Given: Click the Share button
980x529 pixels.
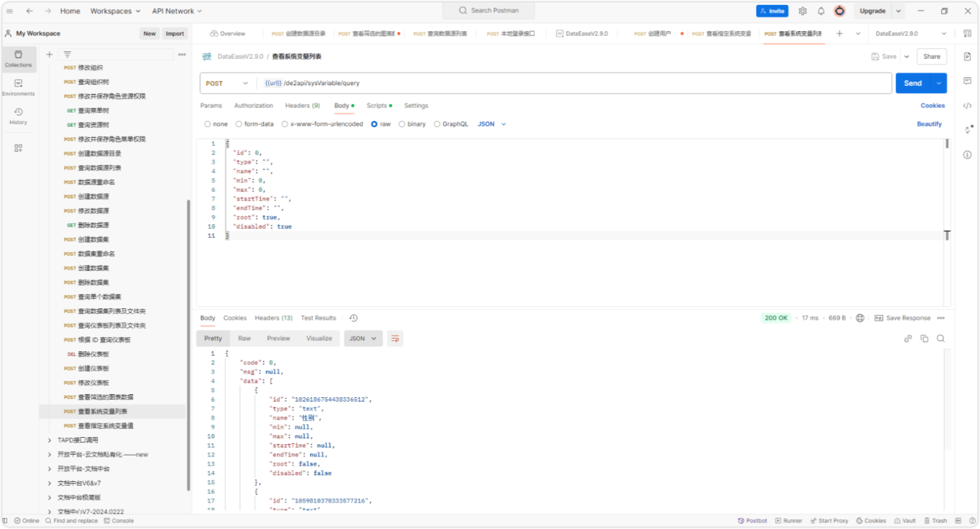Looking at the screenshot, I should click(x=932, y=56).
